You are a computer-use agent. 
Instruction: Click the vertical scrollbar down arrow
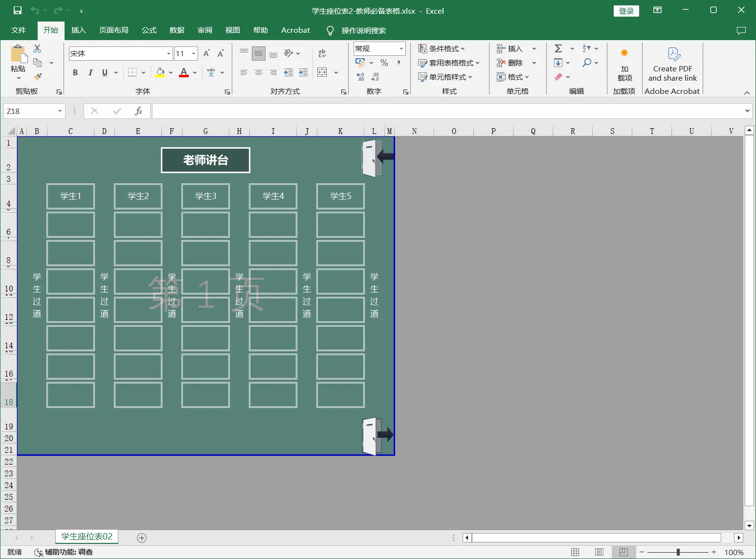pos(749,526)
